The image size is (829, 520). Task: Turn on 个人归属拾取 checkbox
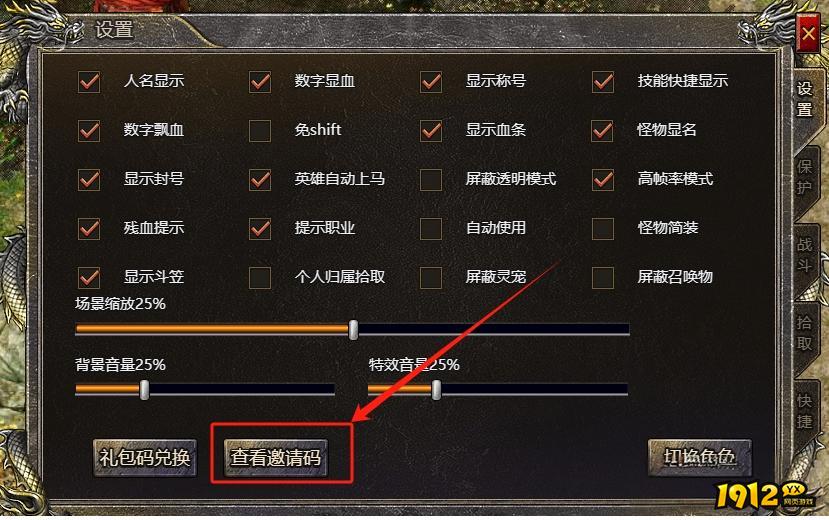point(260,277)
